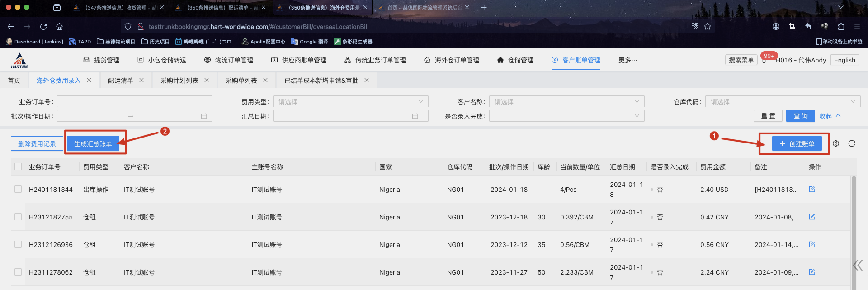Click edit icon for order H2401181344

811,189
